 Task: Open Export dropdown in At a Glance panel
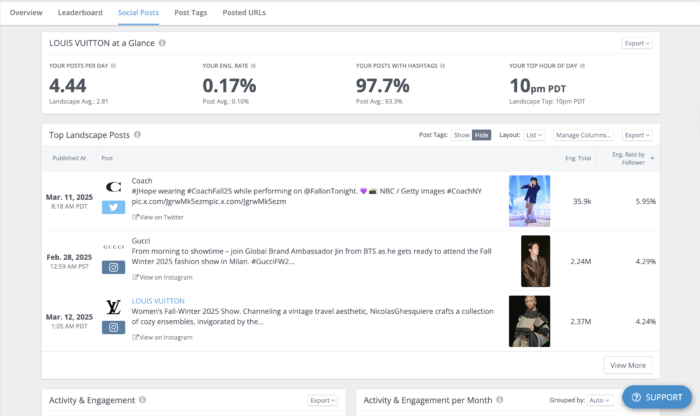tap(637, 43)
